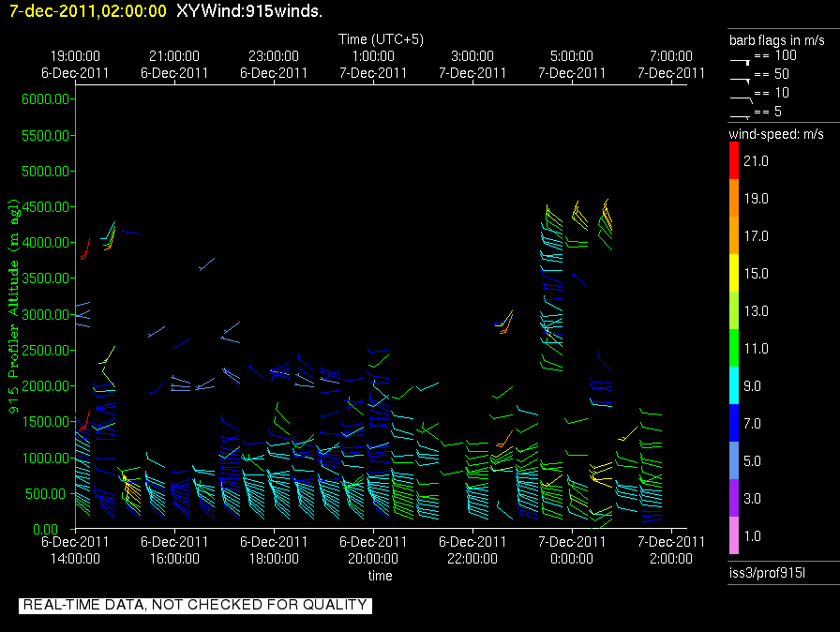Screen dimensions: 840x632
Task: Click the cyan 9.0 color bar segment
Action: (x=734, y=385)
